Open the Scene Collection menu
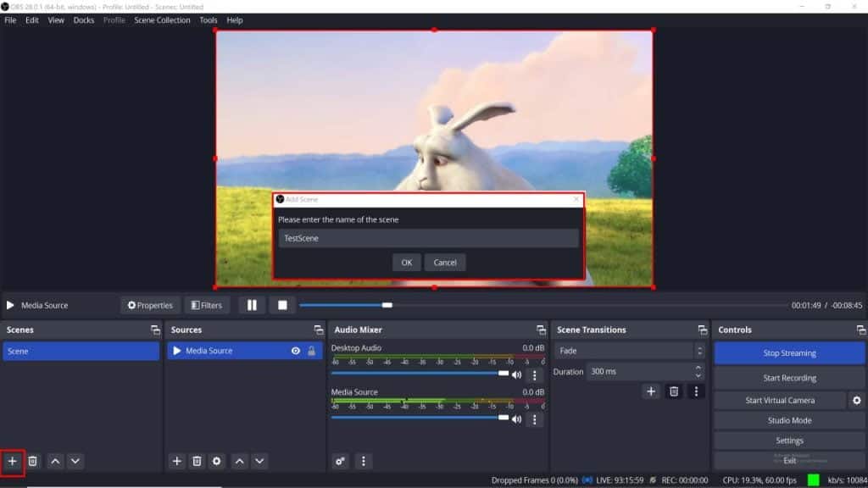Image resolution: width=868 pixels, height=488 pixels. click(162, 20)
